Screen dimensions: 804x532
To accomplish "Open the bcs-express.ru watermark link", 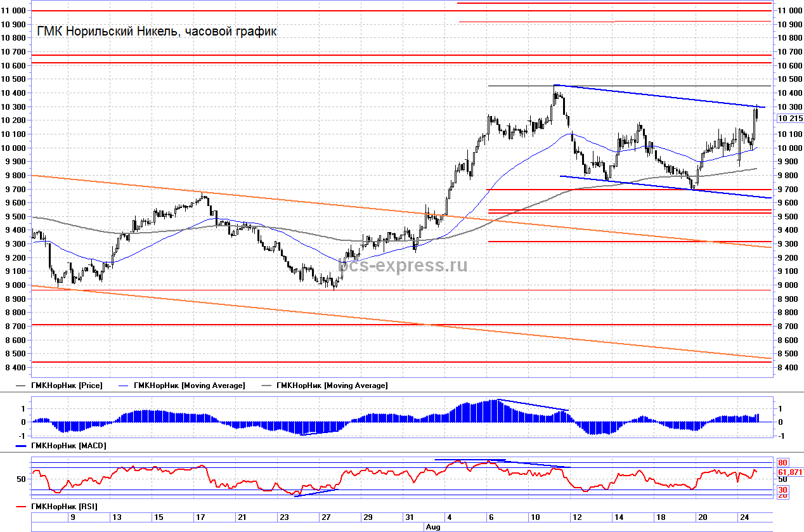I will tap(404, 265).
